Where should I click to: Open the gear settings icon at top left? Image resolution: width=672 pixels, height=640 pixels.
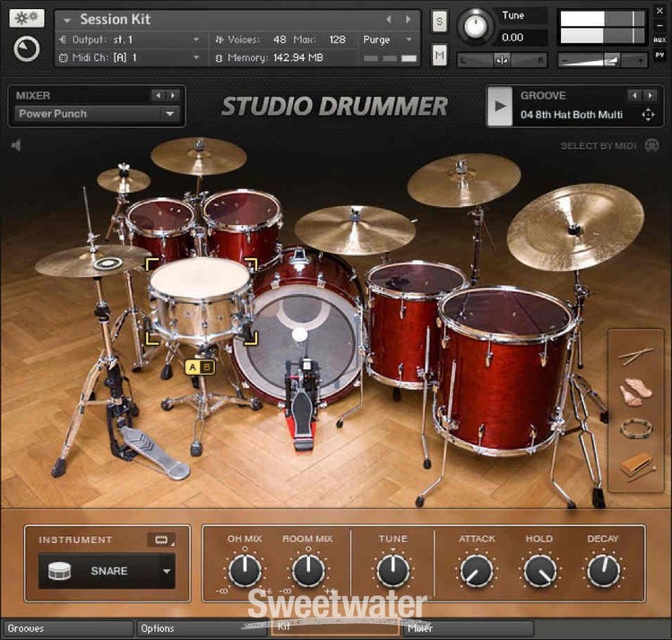click(27, 18)
